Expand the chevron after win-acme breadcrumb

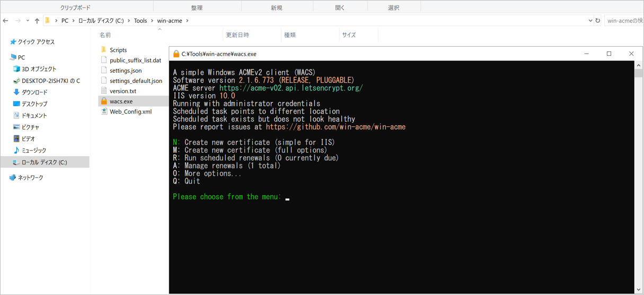pos(187,21)
